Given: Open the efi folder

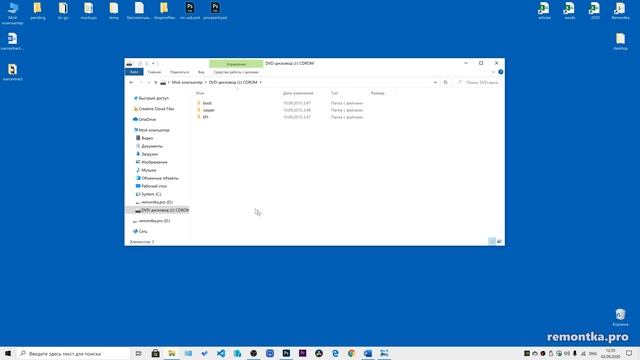Looking at the screenshot, I should pyautogui.click(x=205, y=117).
